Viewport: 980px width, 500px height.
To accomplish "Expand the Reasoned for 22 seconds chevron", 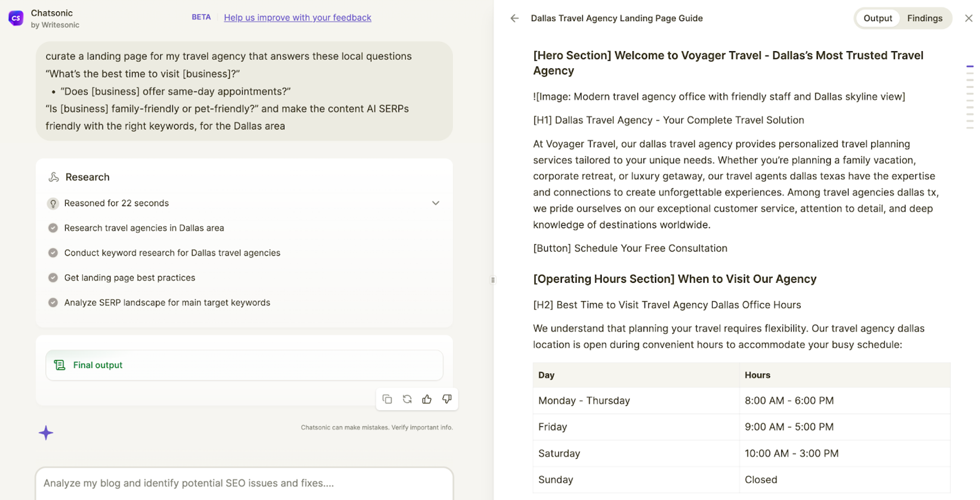I will [x=435, y=203].
